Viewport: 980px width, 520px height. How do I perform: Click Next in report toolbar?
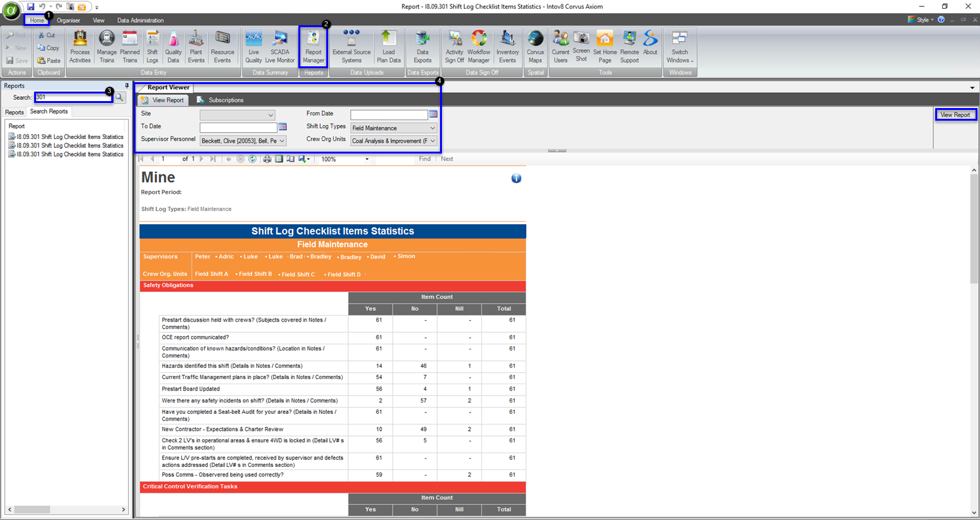447,159
